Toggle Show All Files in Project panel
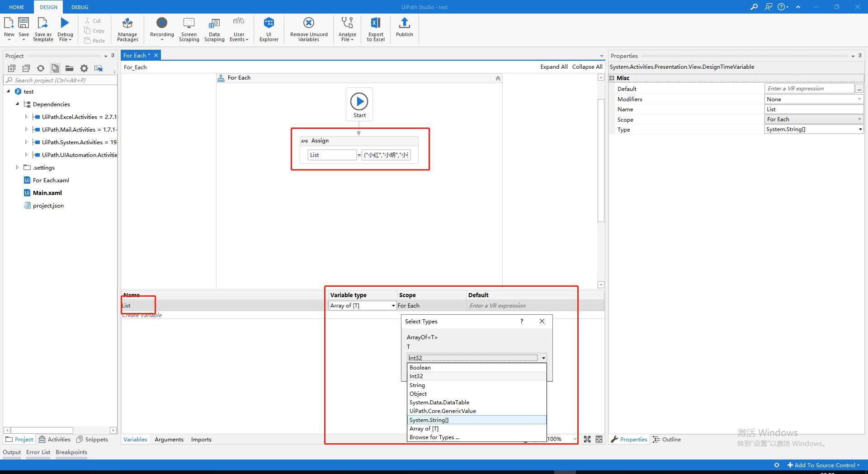 click(55, 68)
